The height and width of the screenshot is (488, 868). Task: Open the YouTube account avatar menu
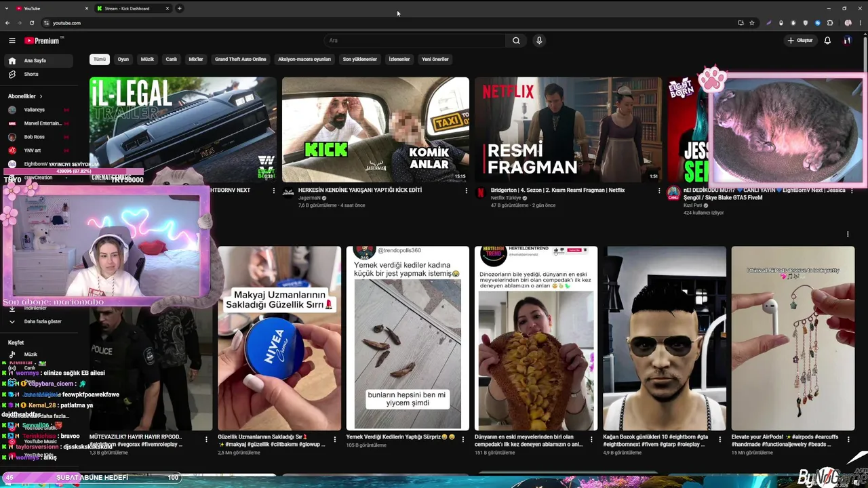tap(847, 41)
